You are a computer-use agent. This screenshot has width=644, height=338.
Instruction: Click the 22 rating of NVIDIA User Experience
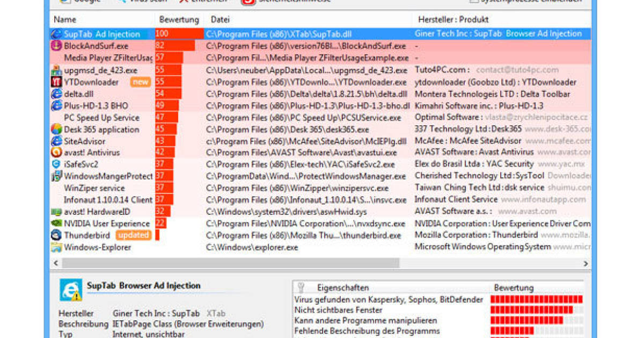click(x=160, y=224)
